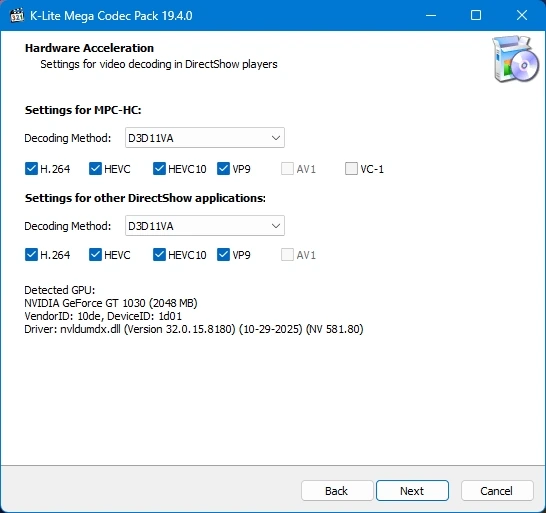
Task: Click 'Settings for video decoding in DirectShow players'
Action: 159,64
